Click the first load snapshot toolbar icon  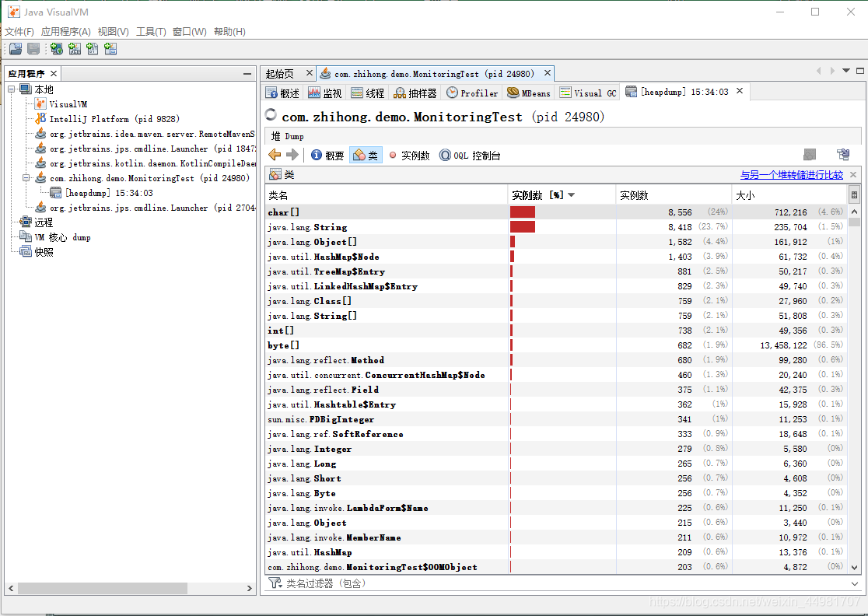[16, 49]
